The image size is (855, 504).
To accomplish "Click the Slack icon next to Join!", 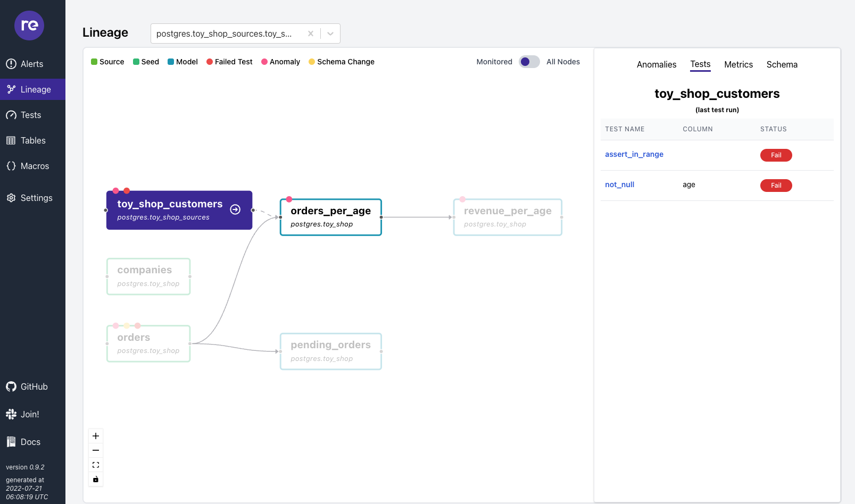I will [x=11, y=414].
